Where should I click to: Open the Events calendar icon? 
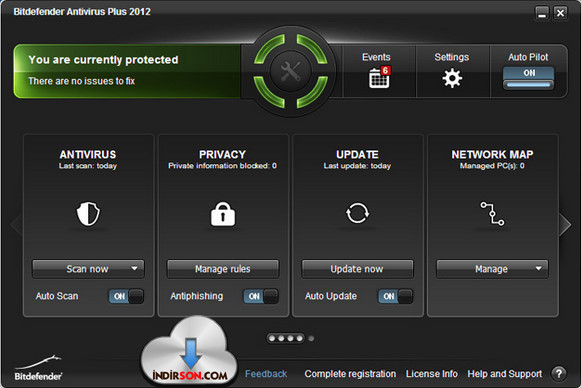point(379,78)
